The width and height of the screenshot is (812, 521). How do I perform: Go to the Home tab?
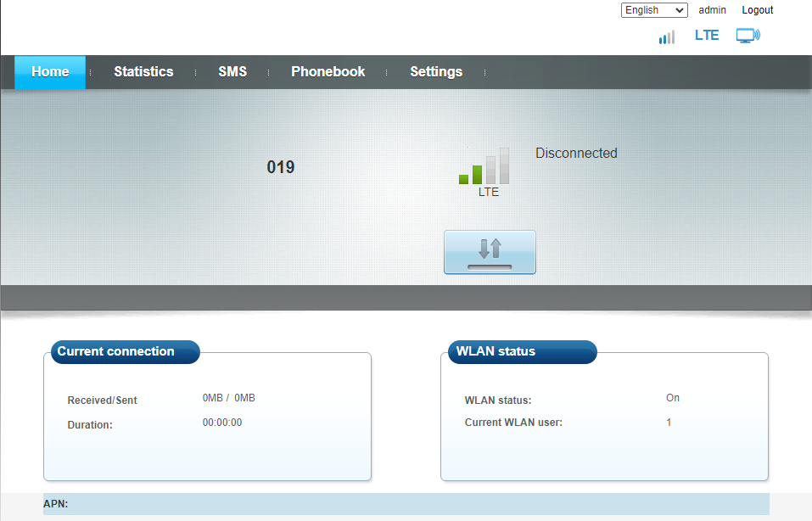[x=50, y=72]
